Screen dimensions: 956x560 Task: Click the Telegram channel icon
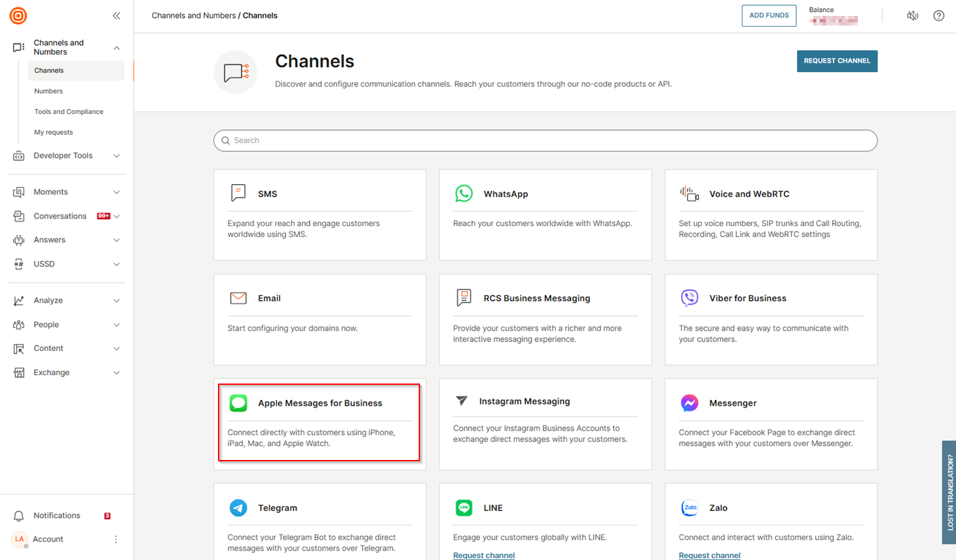point(238,508)
